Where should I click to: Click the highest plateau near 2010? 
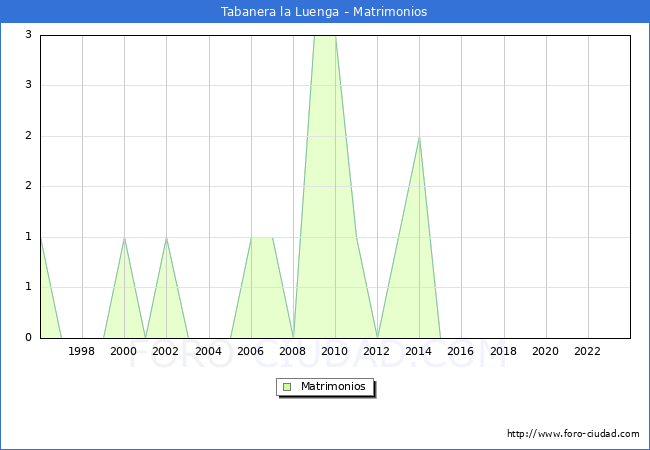tap(325, 36)
